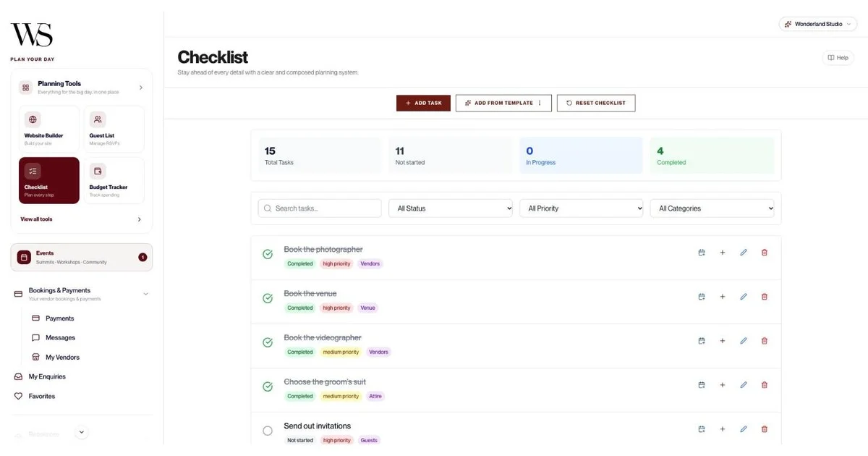Collapse the Bookings & Payments section
The image size is (868, 456).
click(x=146, y=294)
